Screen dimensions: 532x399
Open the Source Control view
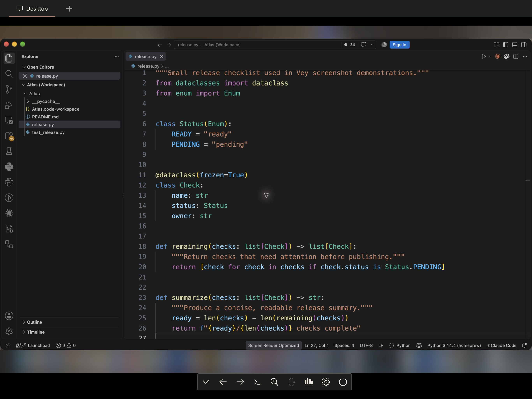click(x=9, y=89)
